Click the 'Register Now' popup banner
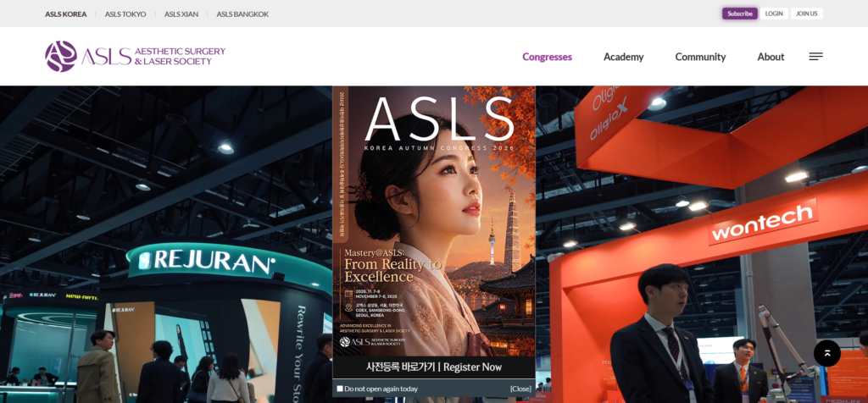 434,367
